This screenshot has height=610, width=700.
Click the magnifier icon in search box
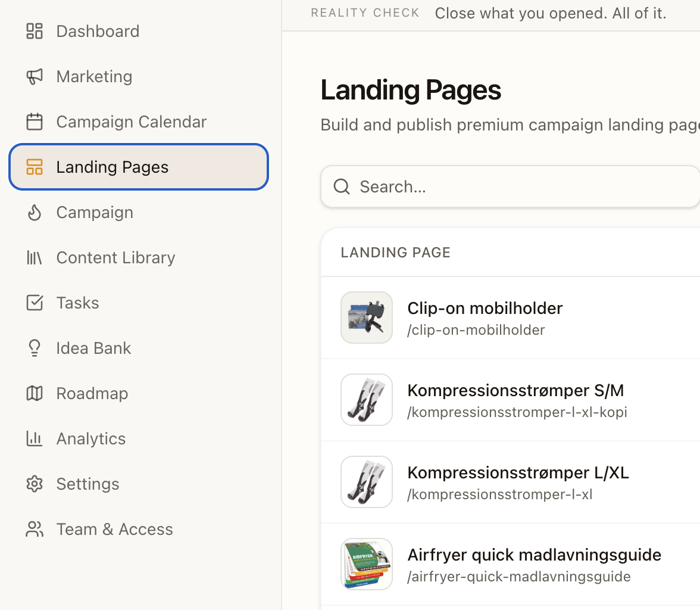point(342,186)
